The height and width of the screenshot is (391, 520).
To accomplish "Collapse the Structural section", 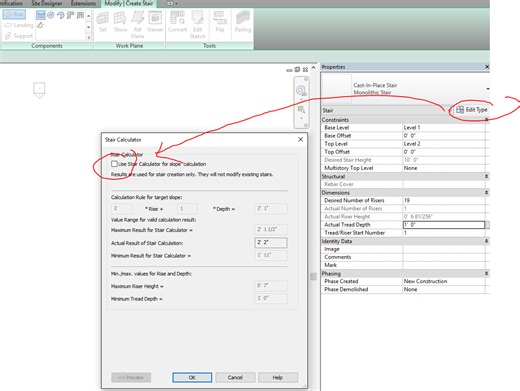I will [486, 176].
